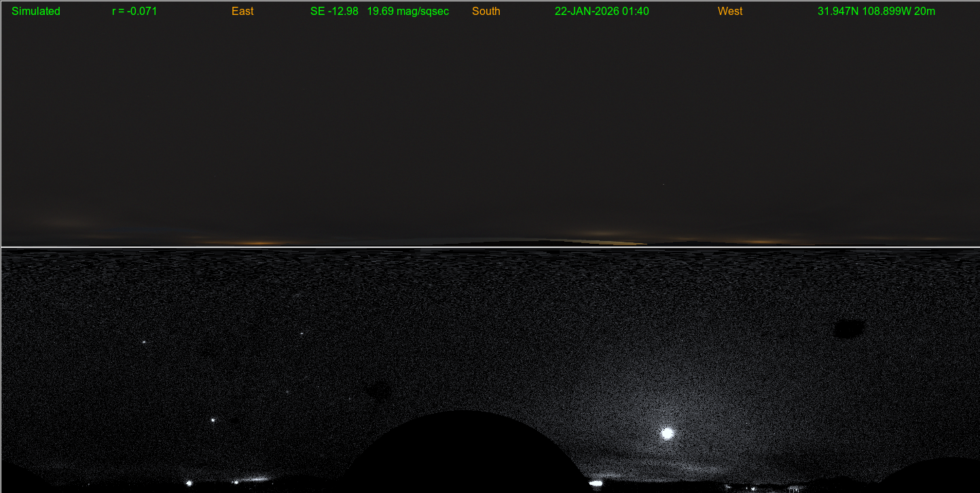Click the large bright glowing object in lower panel

[668, 433]
